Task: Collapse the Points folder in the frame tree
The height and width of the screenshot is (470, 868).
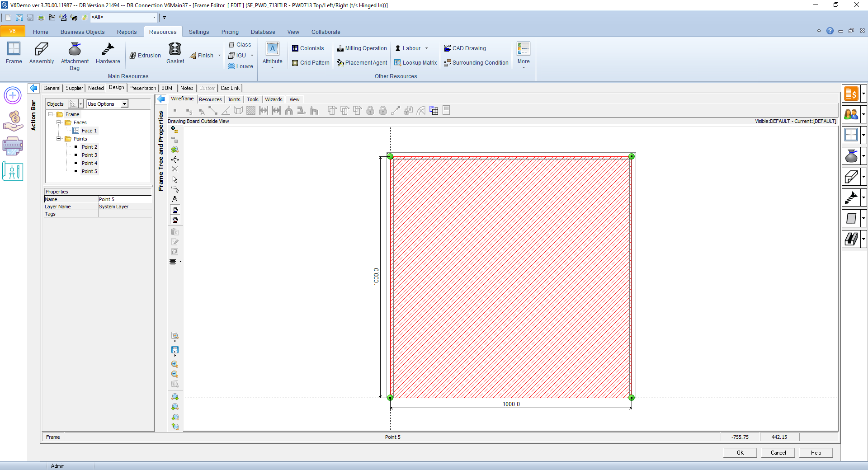Action: point(58,139)
